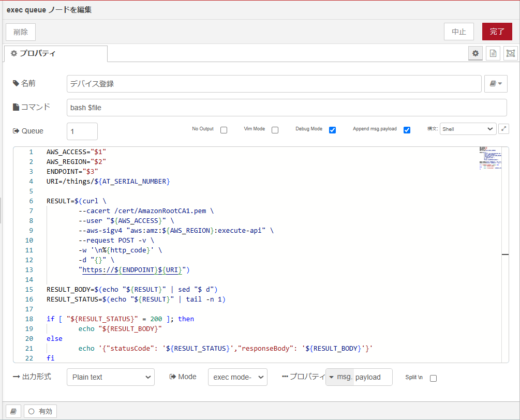Image resolution: width=520 pixels, height=420 pixels.
Task: Click the 完了 done button
Action: click(x=497, y=32)
